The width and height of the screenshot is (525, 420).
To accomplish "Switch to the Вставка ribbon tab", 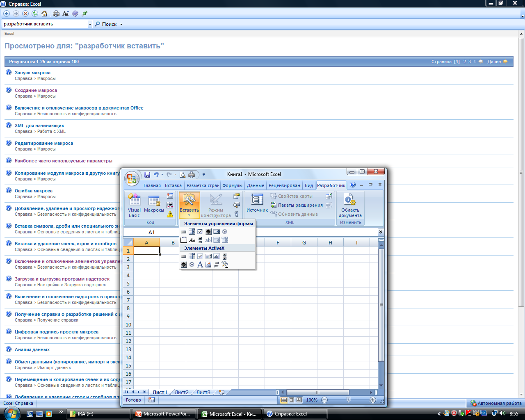I will tap(173, 185).
